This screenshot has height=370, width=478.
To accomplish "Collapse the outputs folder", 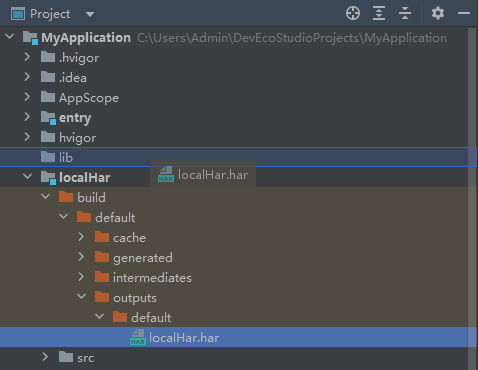I will coord(82,296).
